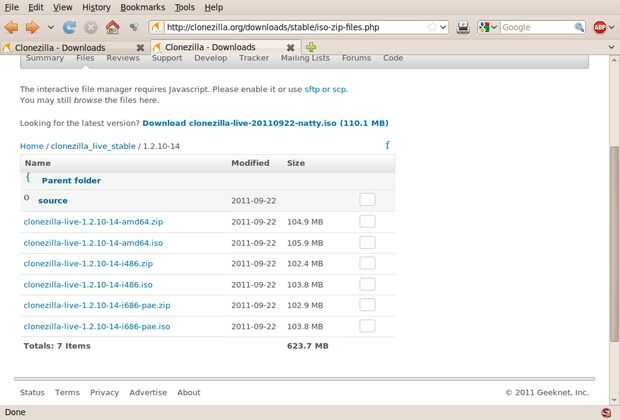Click the print icon beside address bar
Image resolution: width=620 pixels, height=420 pixels.
coord(463,27)
